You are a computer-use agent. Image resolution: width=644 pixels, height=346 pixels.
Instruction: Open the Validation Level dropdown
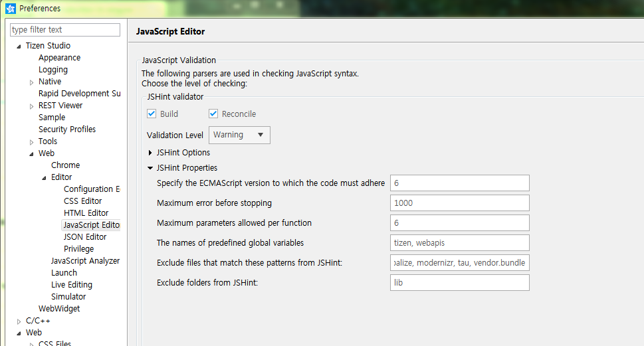pyautogui.click(x=239, y=135)
